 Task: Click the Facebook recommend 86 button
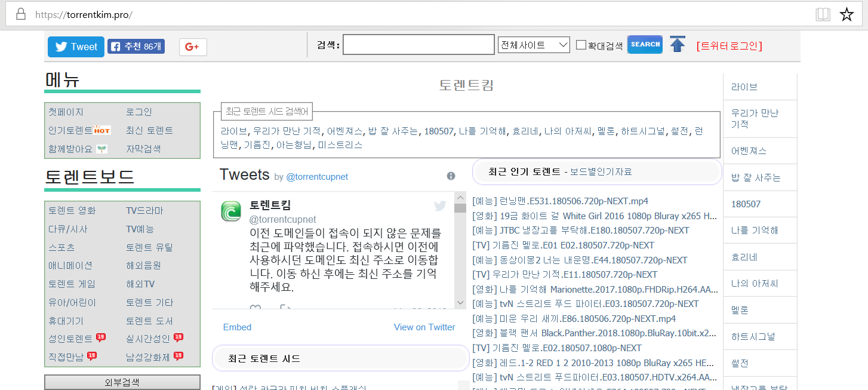[136, 47]
